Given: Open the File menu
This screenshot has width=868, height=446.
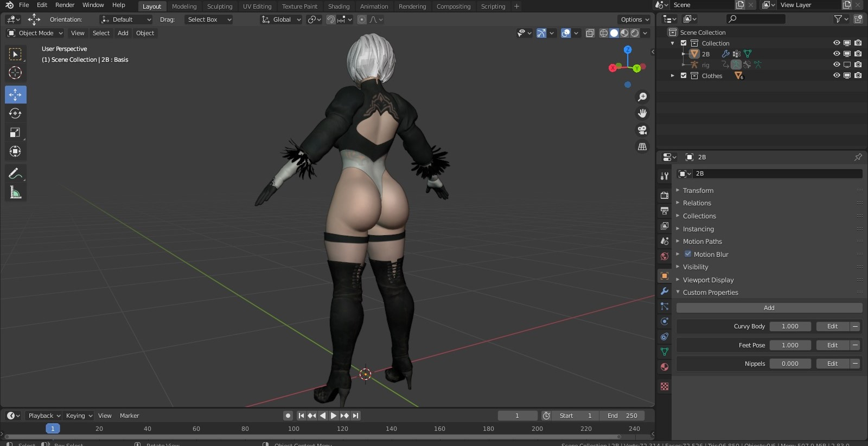Looking at the screenshot, I should coord(24,5).
